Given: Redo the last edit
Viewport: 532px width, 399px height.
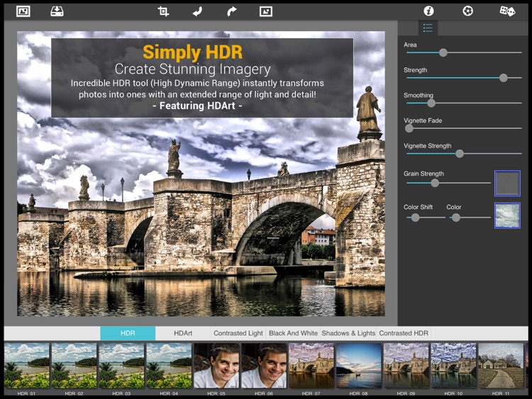Looking at the screenshot, I should [x=231, y=11].
